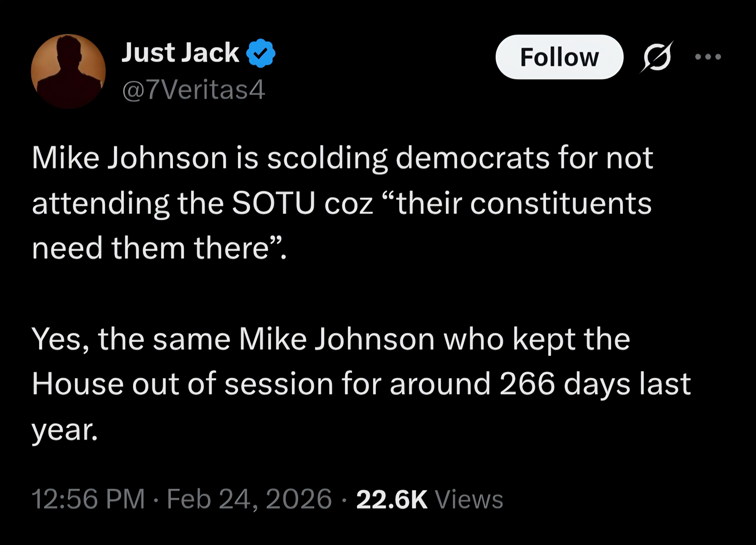Click the word House in the post
The height and width of the screenshot is (545, 756).
tap(78, 384)
